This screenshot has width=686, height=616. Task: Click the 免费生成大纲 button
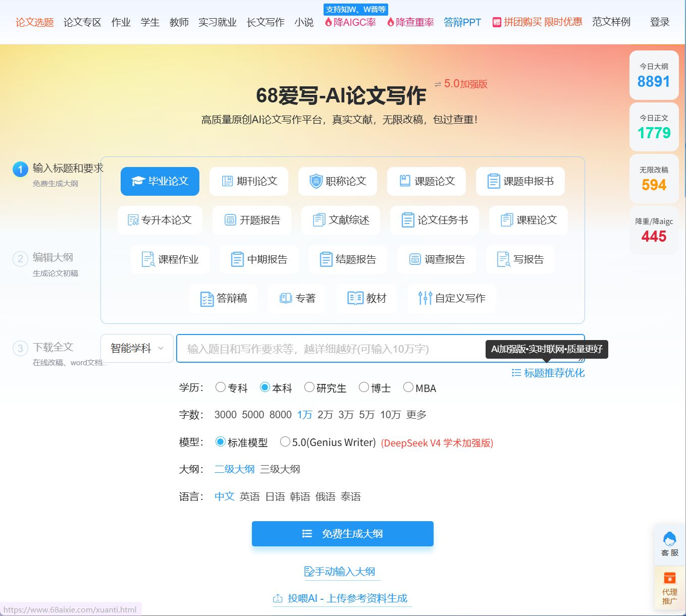[343, 534]
